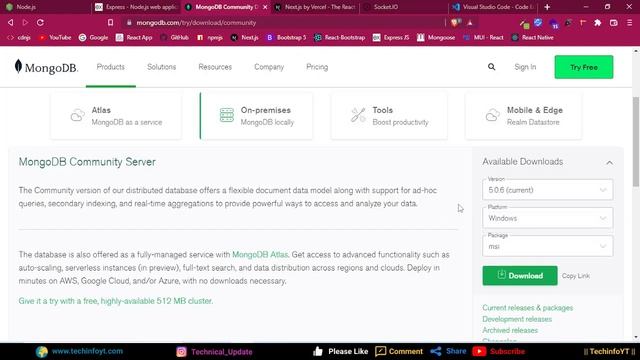Screen dimensions: 640x360
Task: Switch to the Socket.IO tab
Action: [405, 7]
